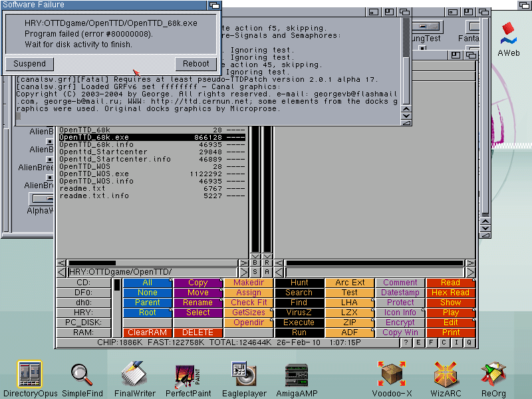Click the Move button

[x=198, y=293]
